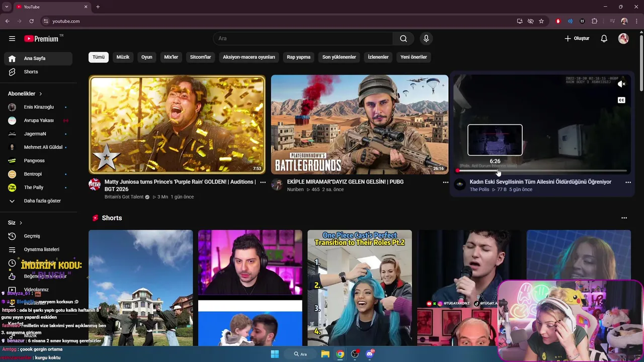The height and width of the screenshot is (362, 644).
Task: Open the Britain's Got Talent video thumbnail
Action: click(x=177, y=125)
